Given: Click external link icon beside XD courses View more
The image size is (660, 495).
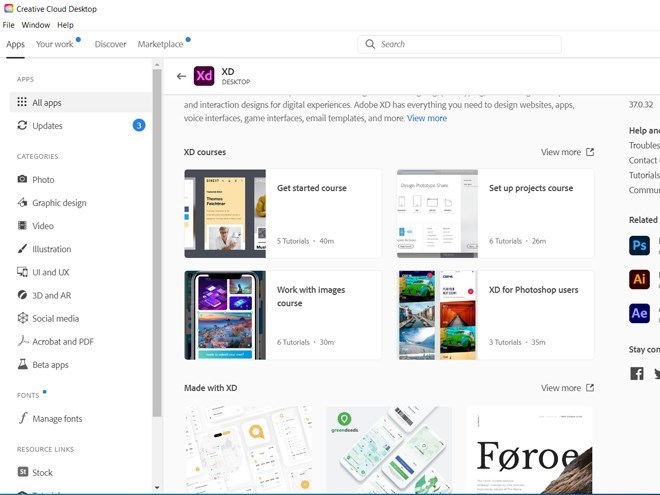Looking at the screenshot, I should [590, 152].
